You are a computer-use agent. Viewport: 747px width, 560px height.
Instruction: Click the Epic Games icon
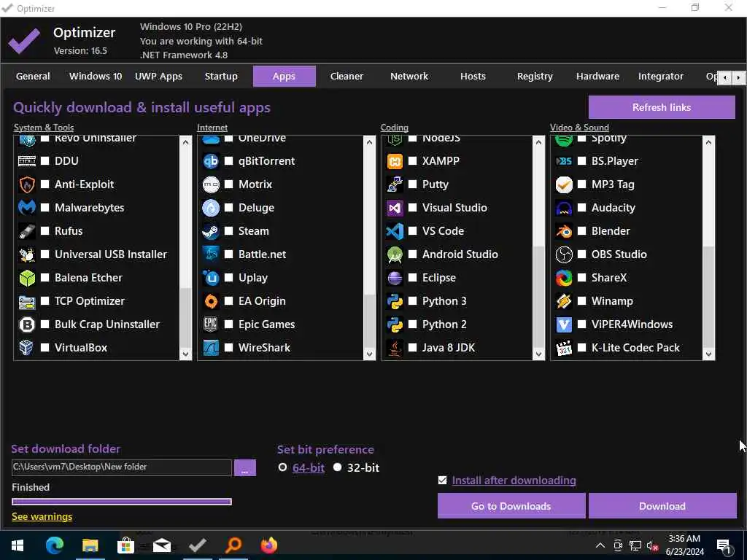click(x=211, y=324)
